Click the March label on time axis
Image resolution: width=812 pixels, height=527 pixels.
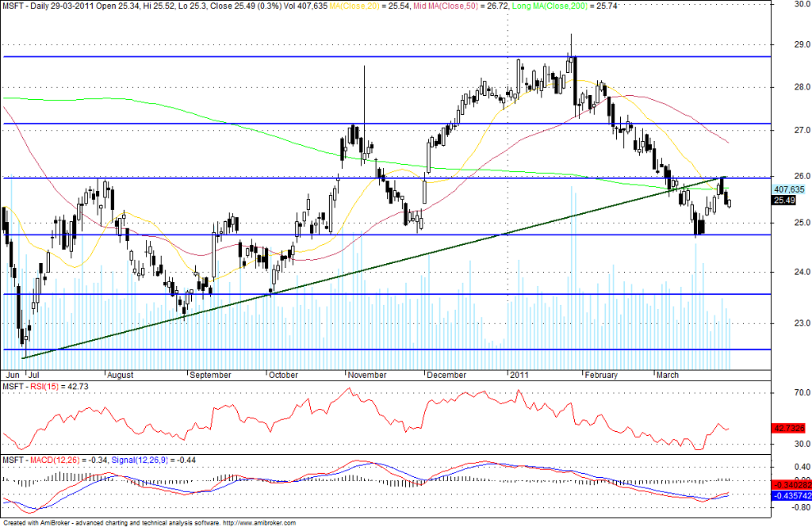click(668, 375)
